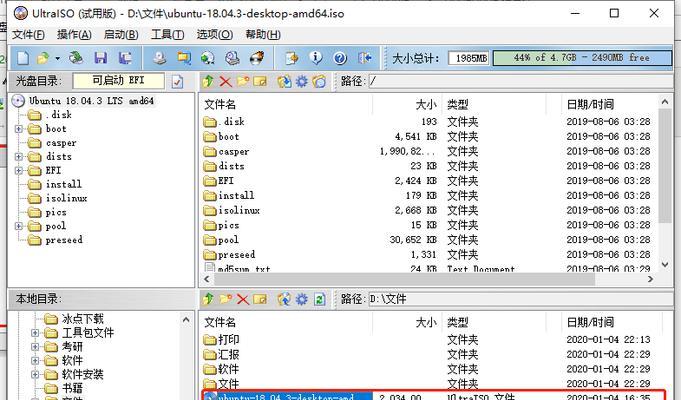Expand the pool folder tree node

(x=19, y=226)
